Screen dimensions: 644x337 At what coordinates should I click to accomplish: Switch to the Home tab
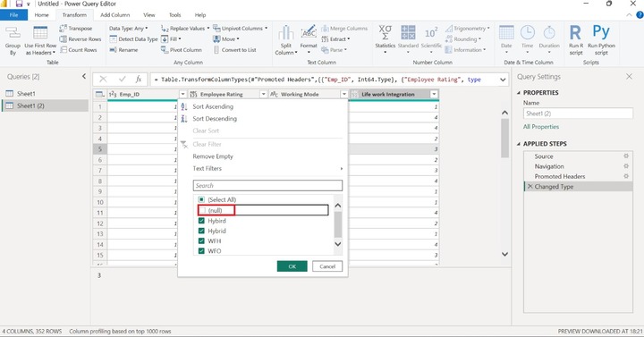point(41,15)
